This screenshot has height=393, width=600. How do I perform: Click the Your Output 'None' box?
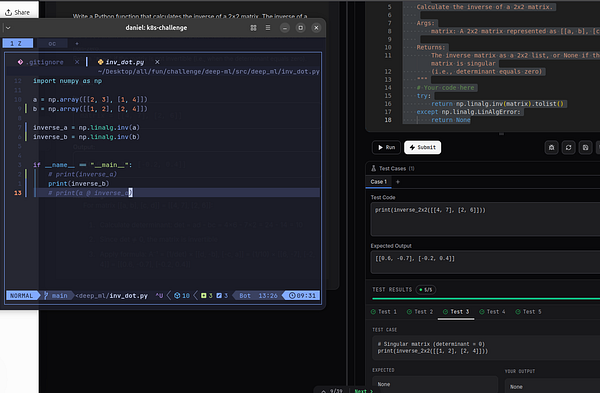pyautogui.click(x=552, y=386)
